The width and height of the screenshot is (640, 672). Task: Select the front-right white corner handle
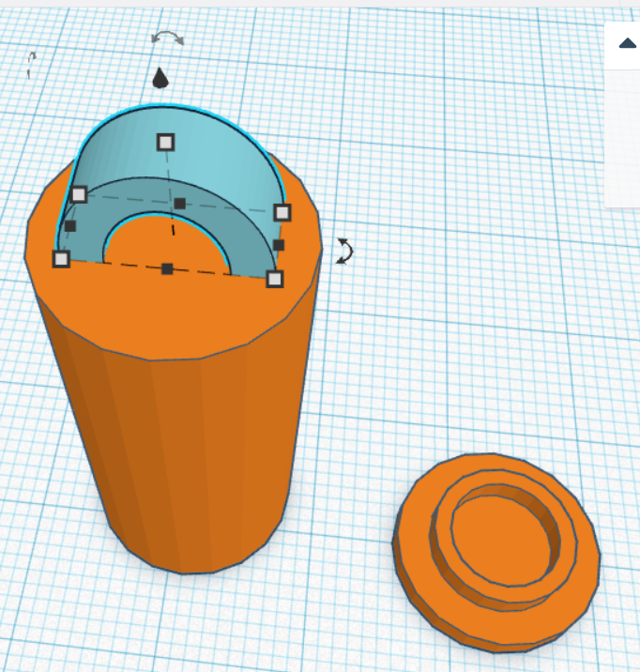point(275,280)
